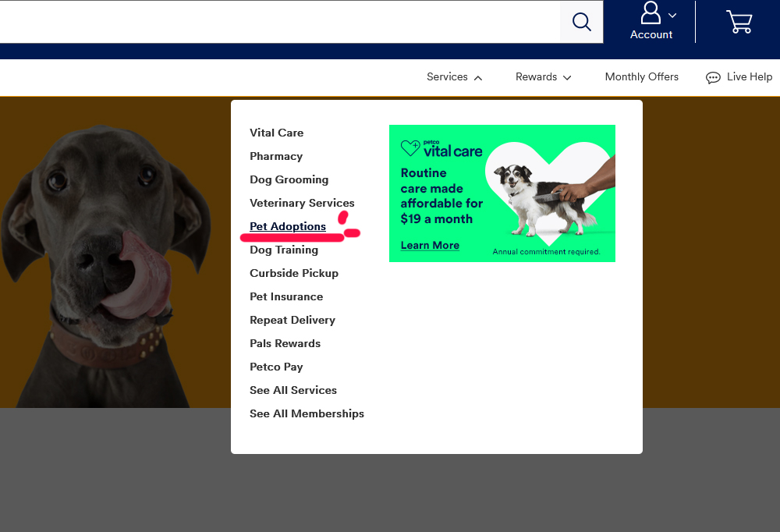Choose Repeat Delivery
The width and height of the screenshot is (780, 532).
coord(292,320)
